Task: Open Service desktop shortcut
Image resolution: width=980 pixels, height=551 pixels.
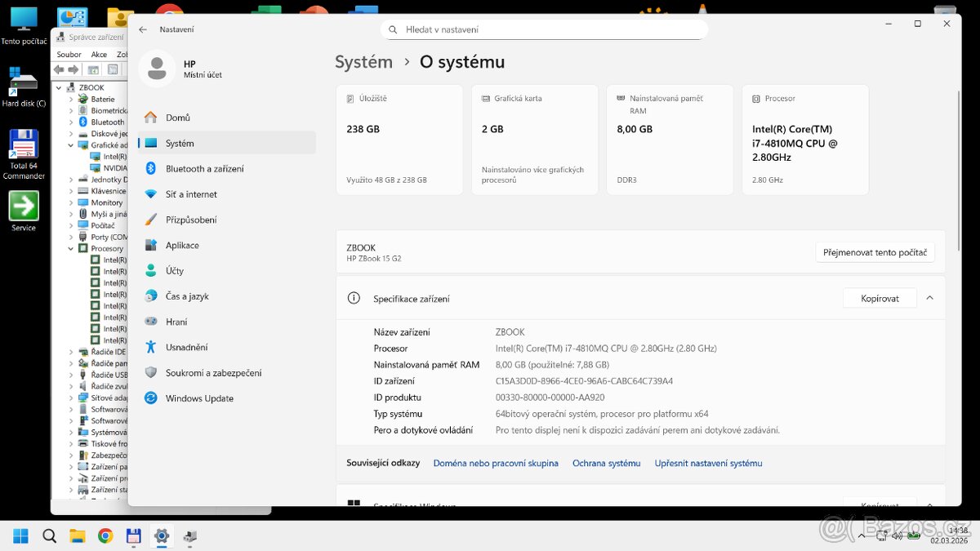Action: pyautogui.click(x=24, y=211)
